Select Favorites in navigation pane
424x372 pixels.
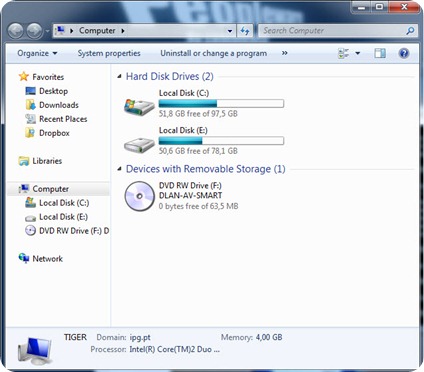48,77
